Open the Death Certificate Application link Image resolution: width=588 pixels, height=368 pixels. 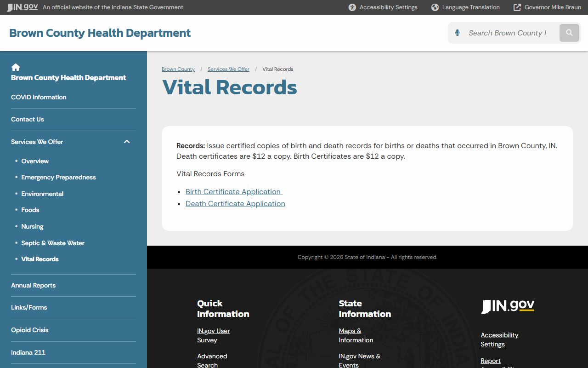coord(235,204)
